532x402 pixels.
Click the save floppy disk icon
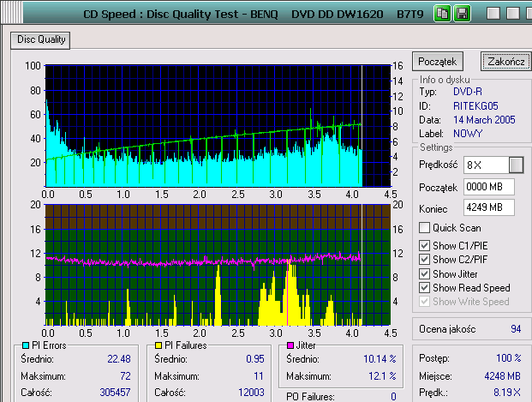(462, 14)
